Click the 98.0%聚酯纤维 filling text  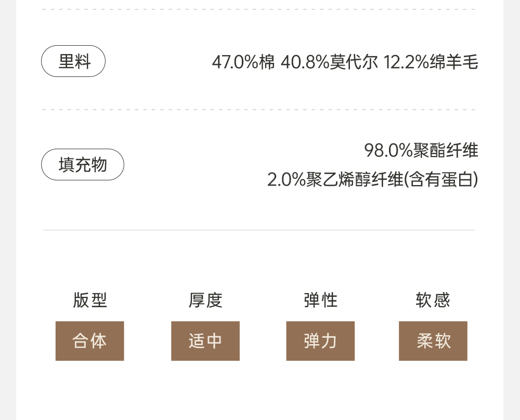tap(421, 151)
